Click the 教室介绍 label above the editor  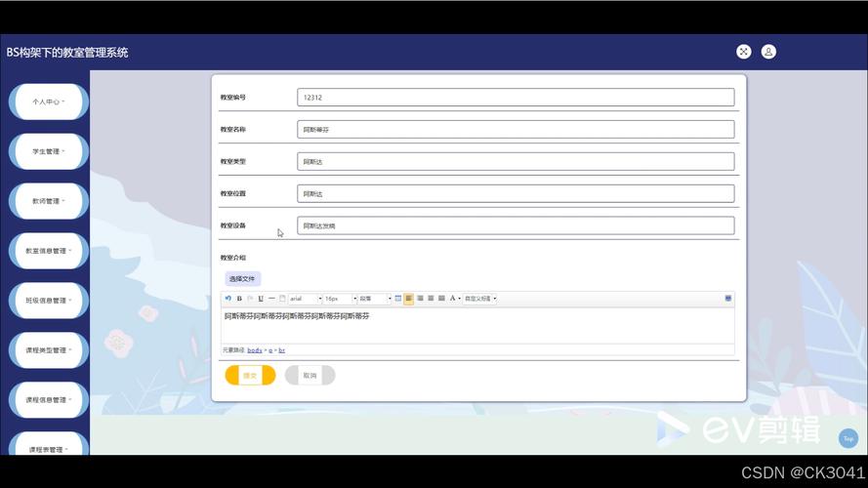click(233, 258)
